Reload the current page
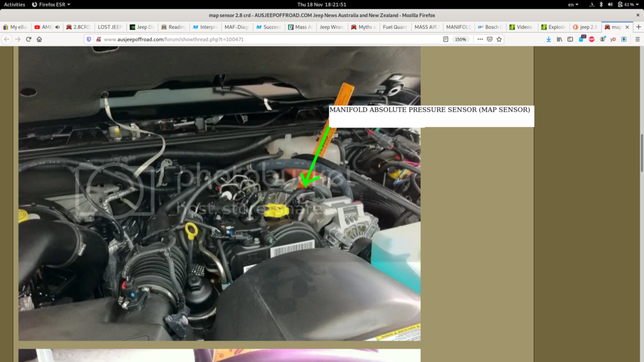644x362 pixels. pyautogui.click(x=28, y=40)
